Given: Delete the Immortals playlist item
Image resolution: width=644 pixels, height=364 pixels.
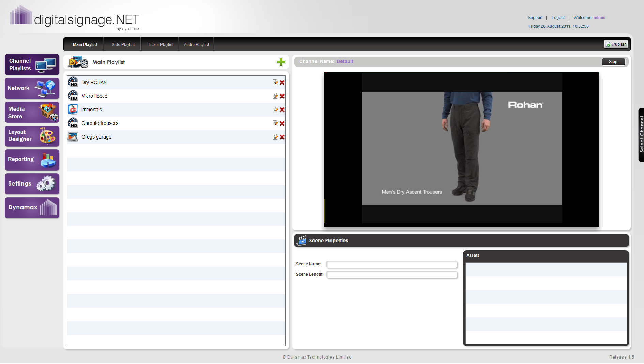Looking at the screenshot, I should click(282, 110).
